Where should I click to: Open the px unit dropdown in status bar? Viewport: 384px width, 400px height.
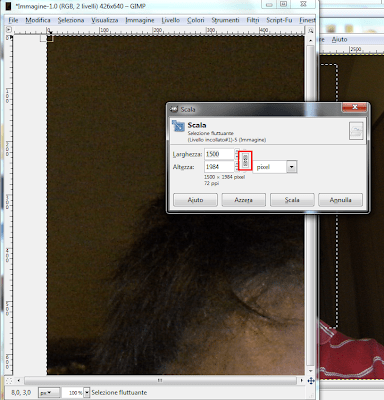[x=49, y=393]
